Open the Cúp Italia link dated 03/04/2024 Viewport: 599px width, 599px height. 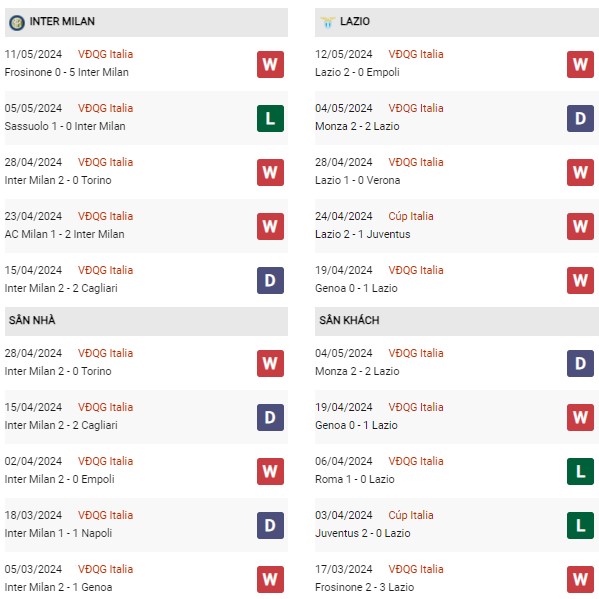point(411,515)
